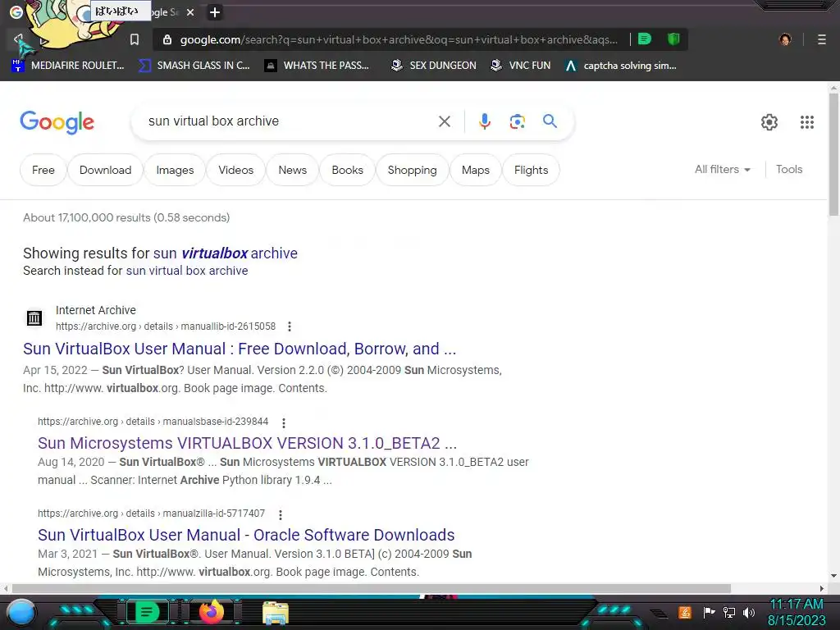Close the Google Search tab
The width and height of the screenshot is (840, 630).
190,12
